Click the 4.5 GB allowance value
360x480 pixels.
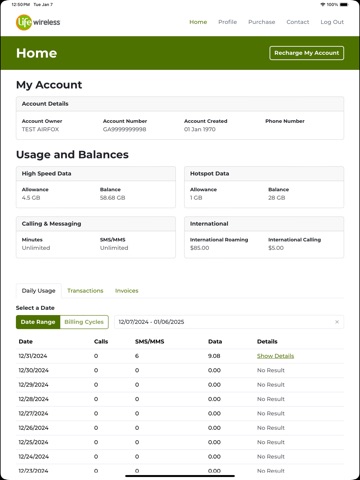[31, 198]
